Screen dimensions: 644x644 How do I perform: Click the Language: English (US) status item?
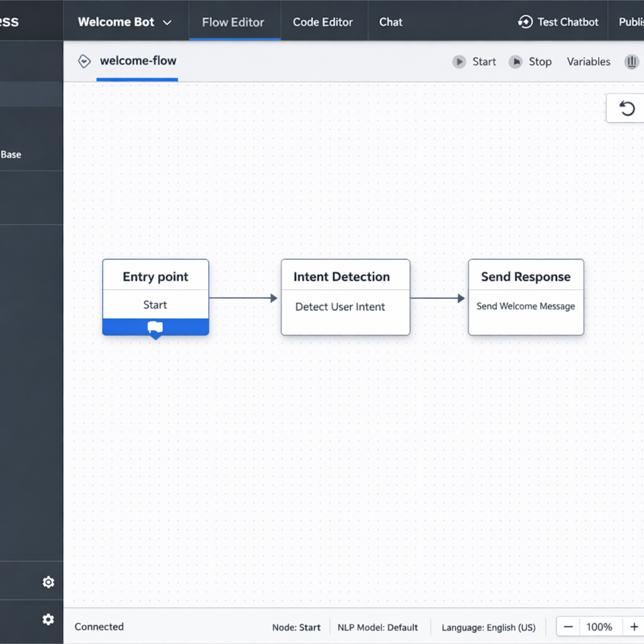489,628
